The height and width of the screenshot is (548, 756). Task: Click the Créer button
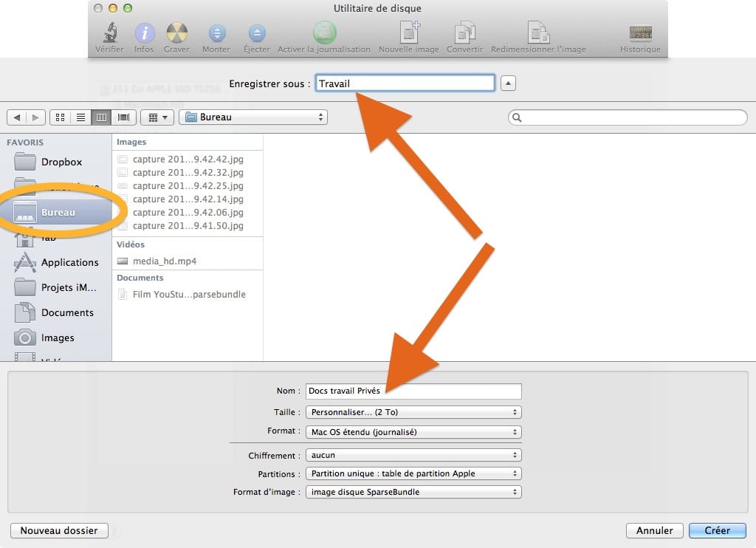718,530
